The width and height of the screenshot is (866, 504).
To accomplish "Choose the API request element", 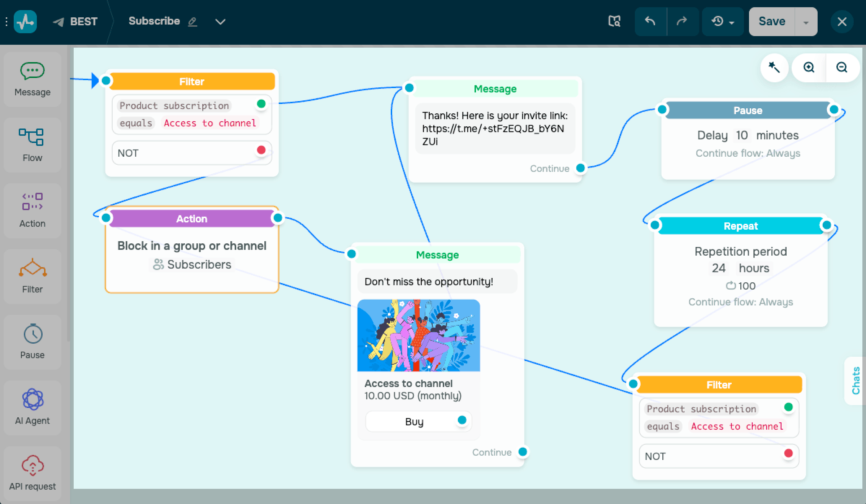I will coord(32,473).
